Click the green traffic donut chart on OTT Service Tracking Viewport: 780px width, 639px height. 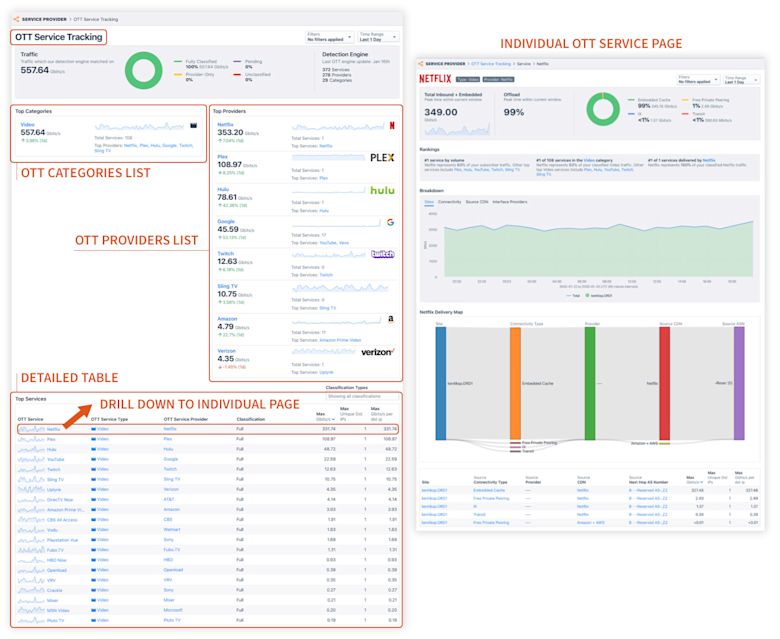[144, 70]
